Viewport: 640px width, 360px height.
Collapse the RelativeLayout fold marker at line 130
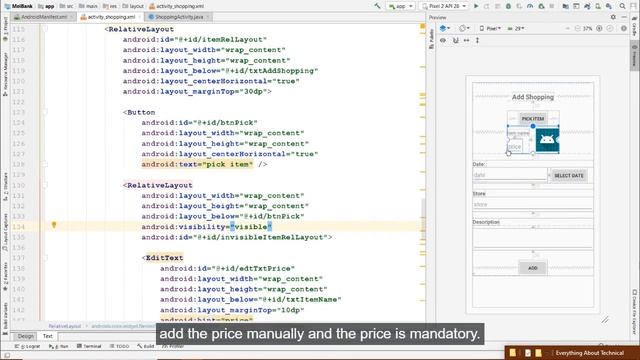point(45,185)
